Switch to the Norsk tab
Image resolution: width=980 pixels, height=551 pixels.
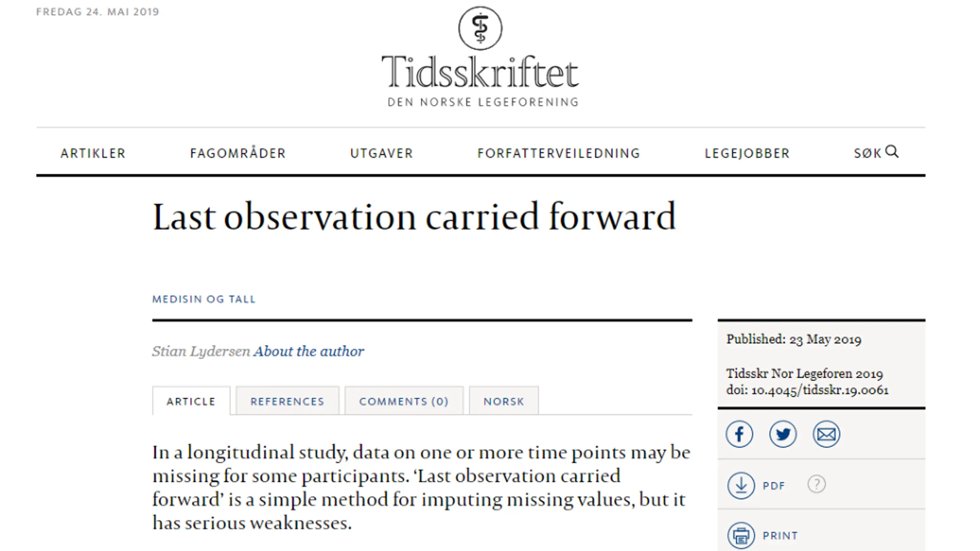(504, 401)
